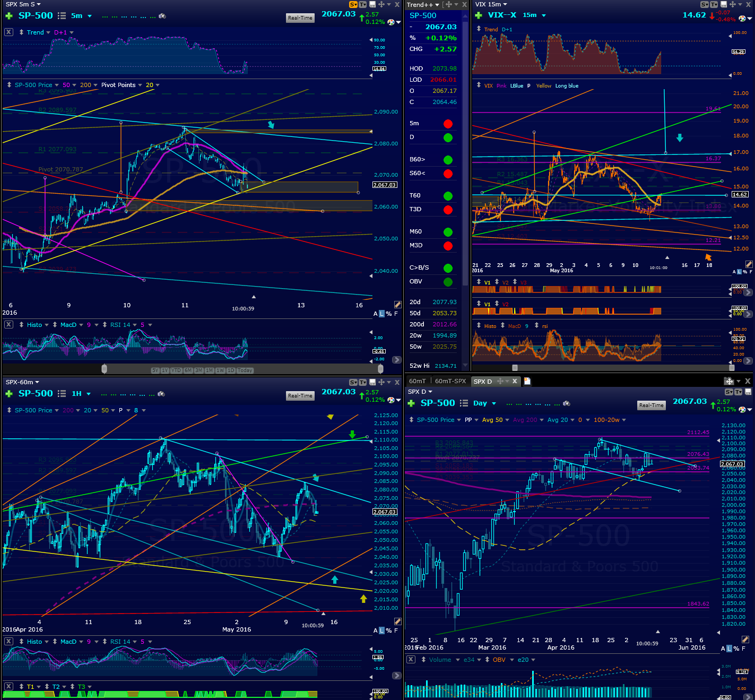The width and height of the screenshot is (755, 700).
Task: Click Real-Time button in SPX 5m chart
Action: [x=300, y=18]
